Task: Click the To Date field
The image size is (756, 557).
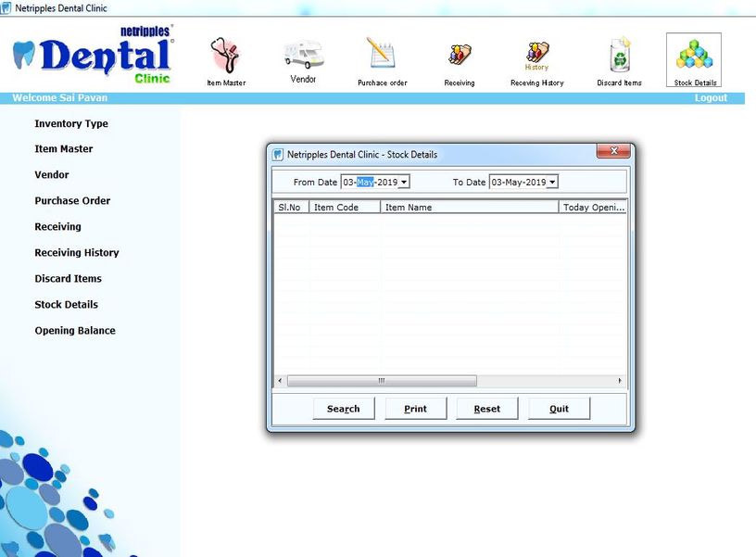Action: tap(523, 183)
